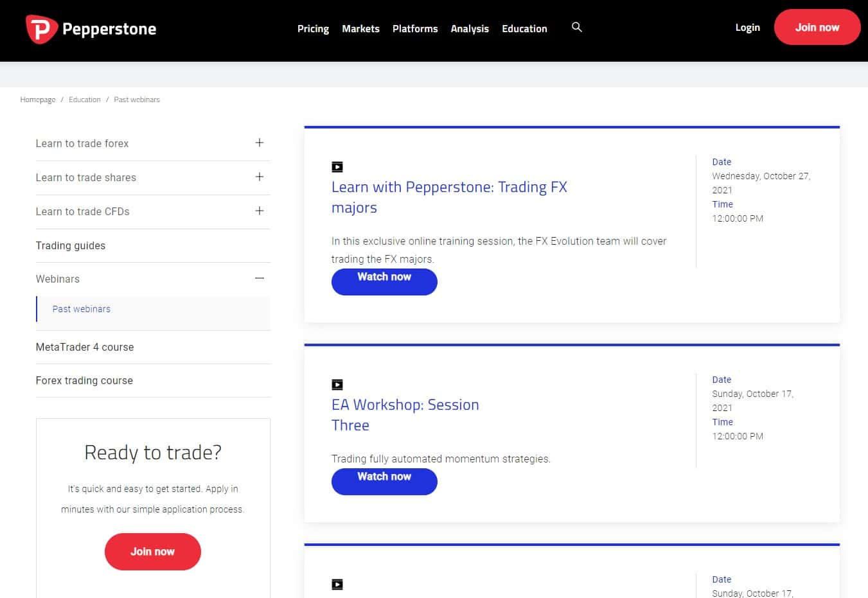Click video icon above Trading FX majors
868x598 pixels.
[337, 167]
